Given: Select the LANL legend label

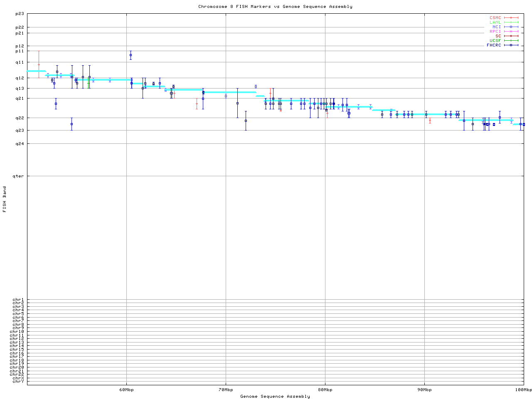Looking at the screenshot, I should pos(495,22).
